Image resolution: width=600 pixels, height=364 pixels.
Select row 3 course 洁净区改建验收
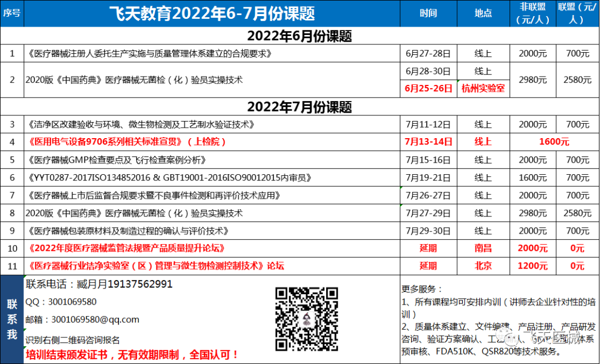tap(212, 124)
